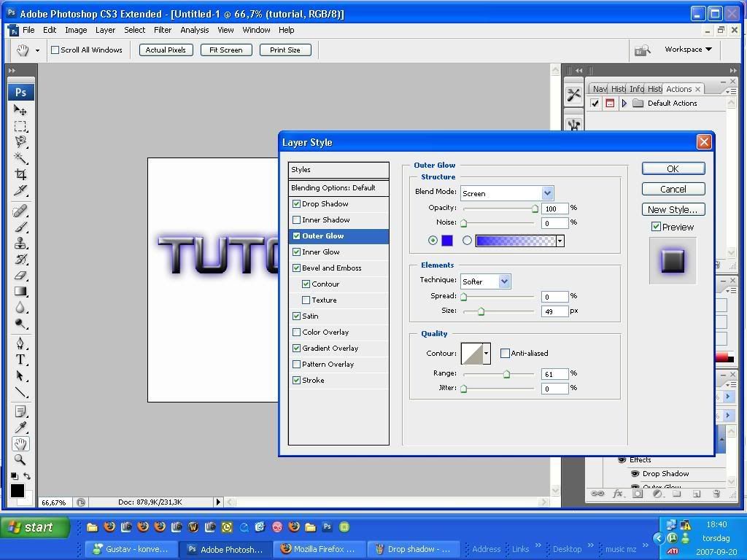Select the History Brush tool
The height and width of the screenshot is (560, 747).
coord(20,260)
